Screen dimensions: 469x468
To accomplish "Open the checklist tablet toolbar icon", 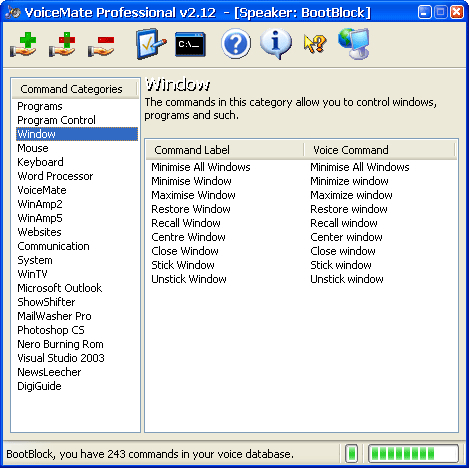I will pyautogui.click(x=151, y=44).
